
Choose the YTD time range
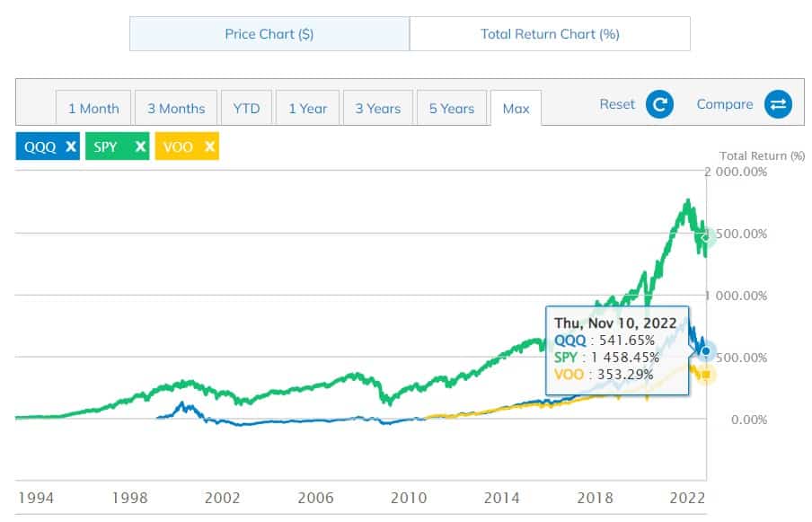pyautogui.click(x=246, y=109)
